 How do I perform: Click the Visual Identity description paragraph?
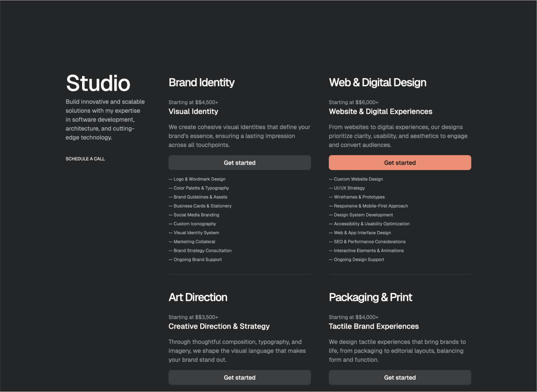239,136
